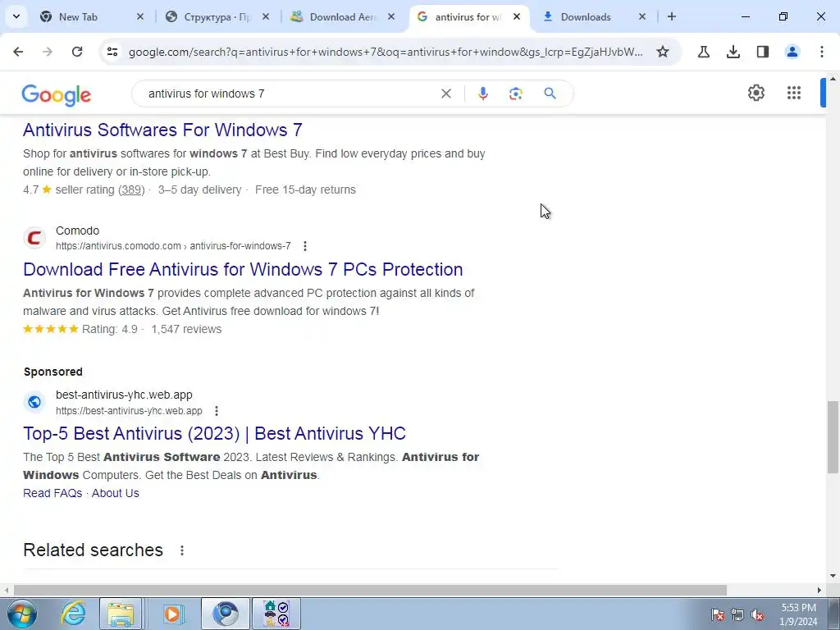This screenshot has width=840, height=630.
Task: Open the antivirus.comodo.com URL link
Action: pyautogui.click(x=173, y=246)
